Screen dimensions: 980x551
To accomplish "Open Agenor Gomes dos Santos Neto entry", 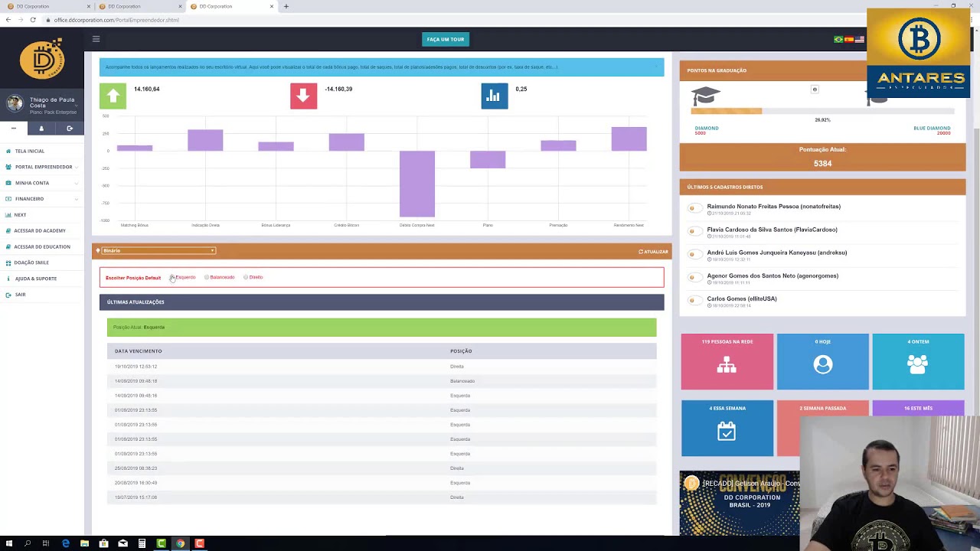I will pos(773,275).
